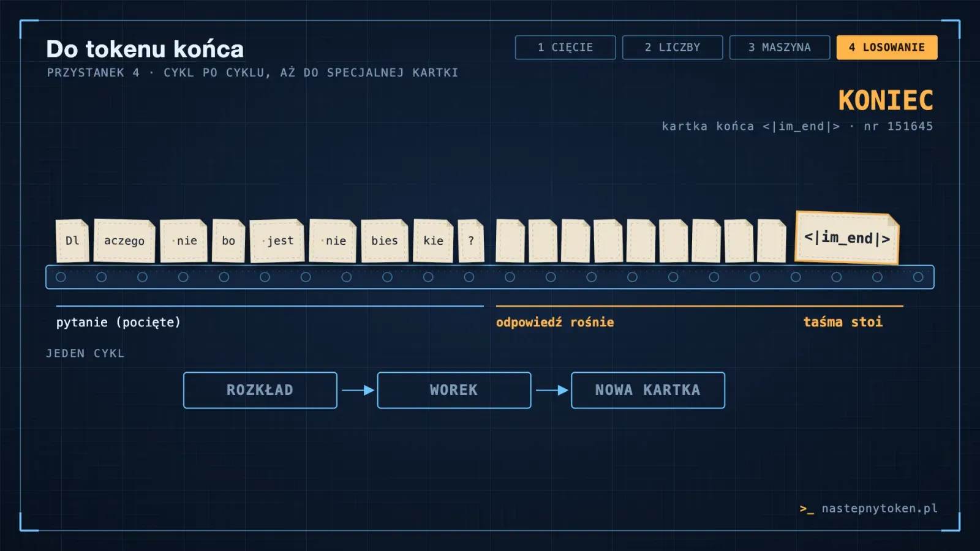Switch to the 2 LICZBY tab

tap(673, 47)
